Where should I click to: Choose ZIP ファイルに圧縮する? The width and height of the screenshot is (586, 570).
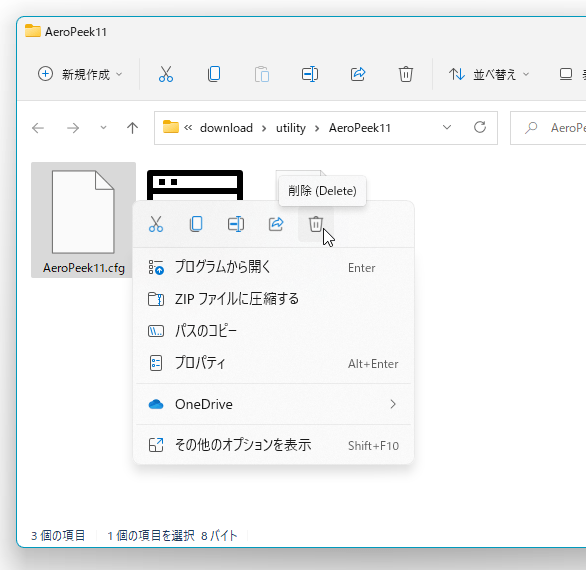point(274,299)
